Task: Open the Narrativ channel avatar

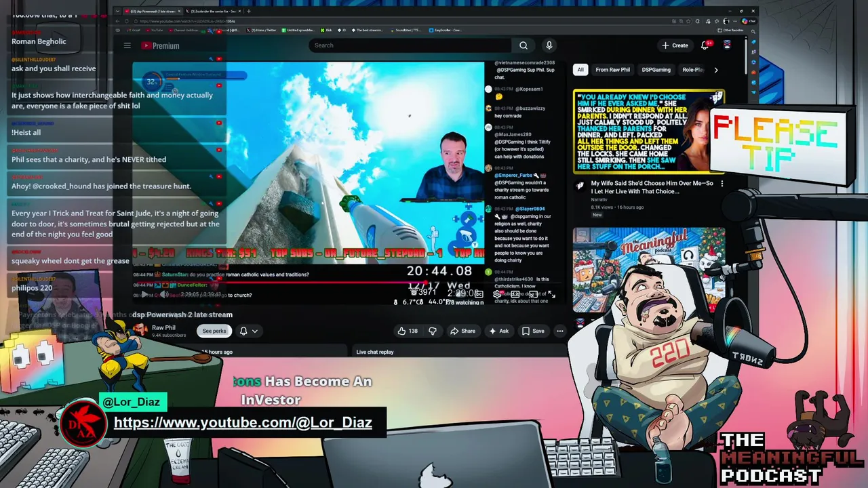Action: click(x=580, y=186)
